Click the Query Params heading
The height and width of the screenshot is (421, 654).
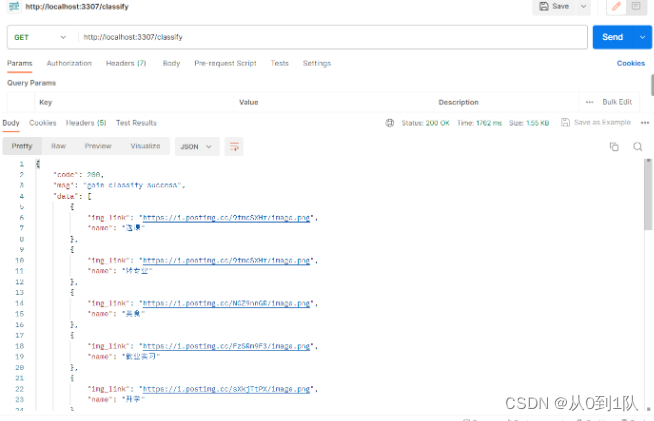(x=31, y=83)
